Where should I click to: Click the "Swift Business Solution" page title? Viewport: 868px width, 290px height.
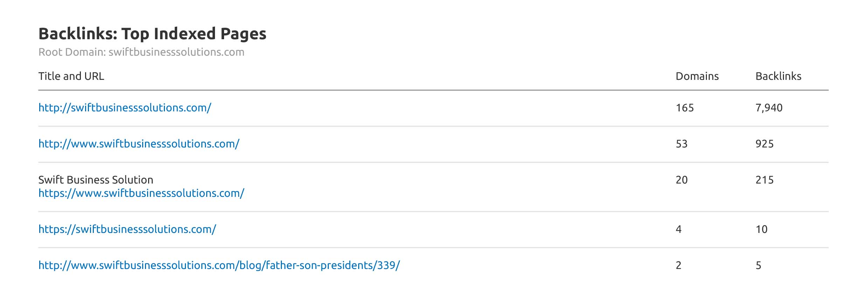96,180
